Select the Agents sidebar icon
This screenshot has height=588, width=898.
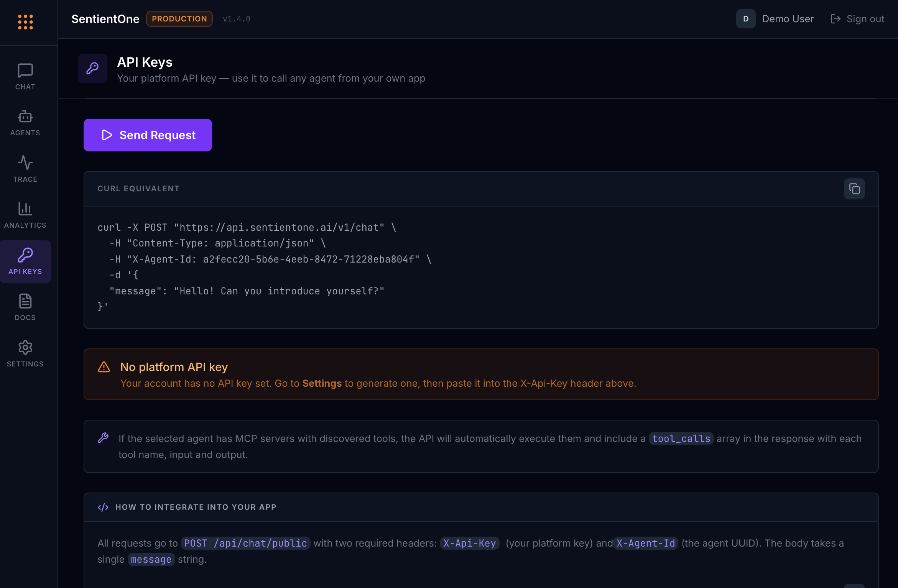point(25,122)
